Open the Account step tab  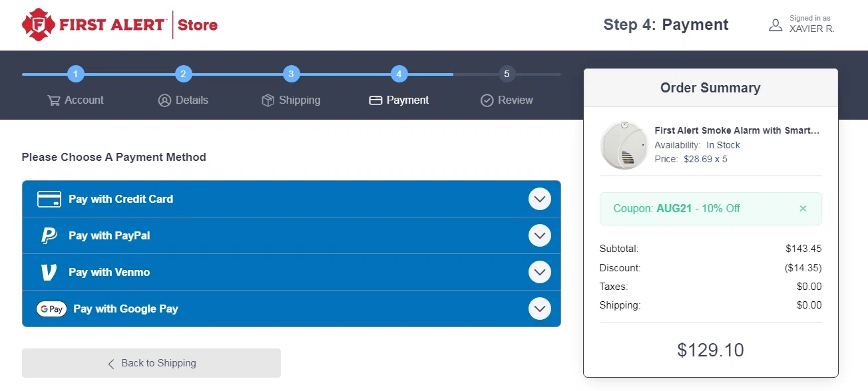click(76, 100)
